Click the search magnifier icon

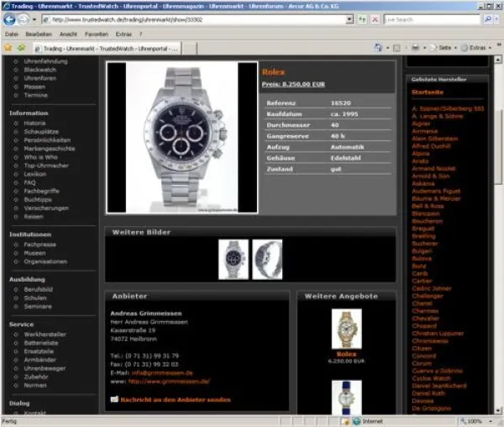[487, 19]
